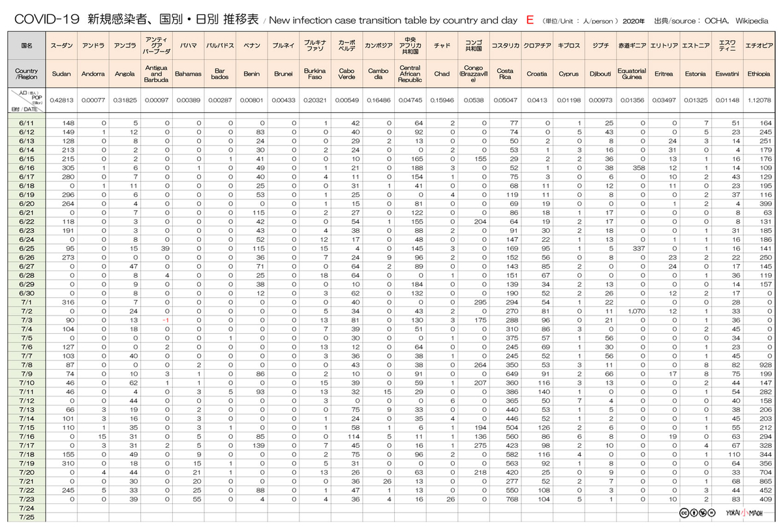This screenshot has width=783, height=532.
Task: Select the 'Costa Rica' column header
Action: click(505, 74)
